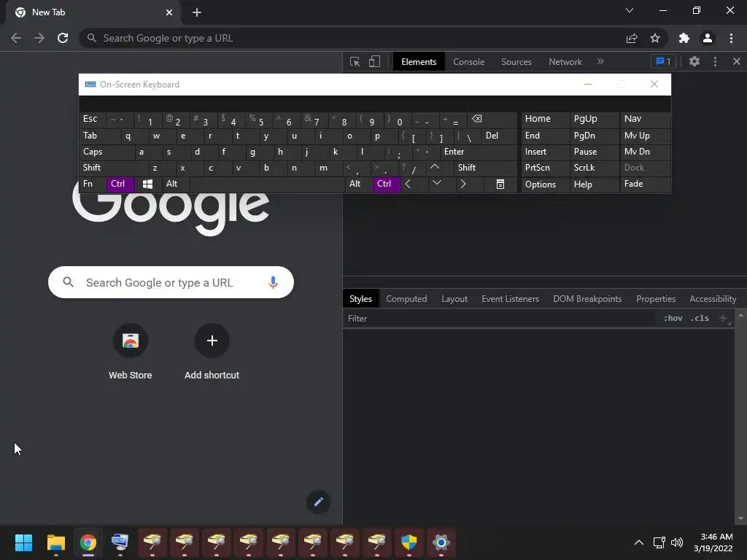Screen dimensions: 747x560
Task: Click the Fade key on On-Screen Keyboard
Action: [645, 184]
